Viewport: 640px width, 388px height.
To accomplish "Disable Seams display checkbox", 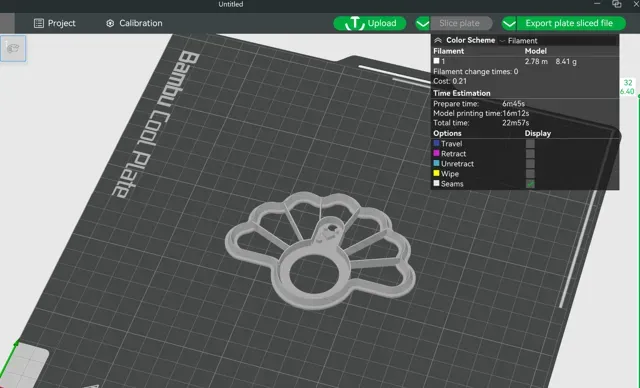I will click(530, 184).
